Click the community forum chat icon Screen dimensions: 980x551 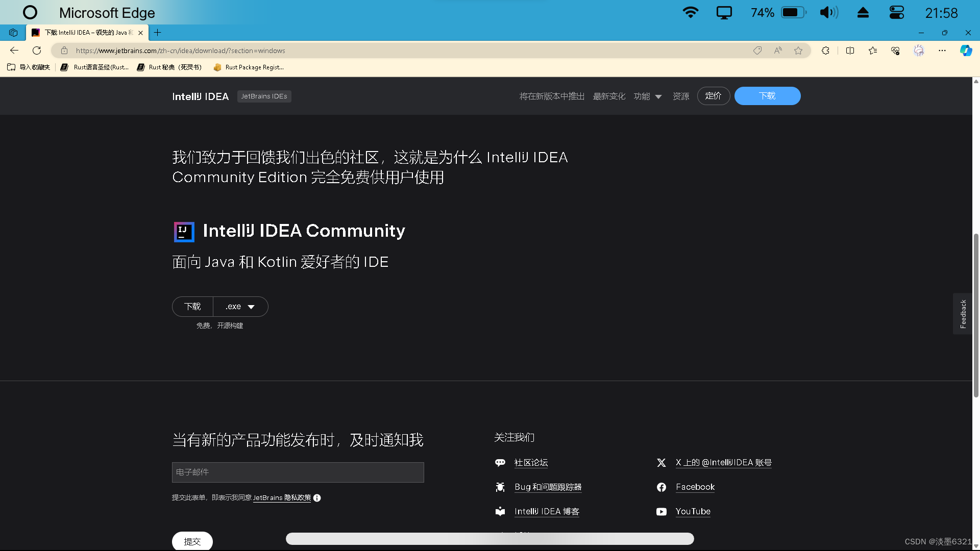click(x=500, y=463)
